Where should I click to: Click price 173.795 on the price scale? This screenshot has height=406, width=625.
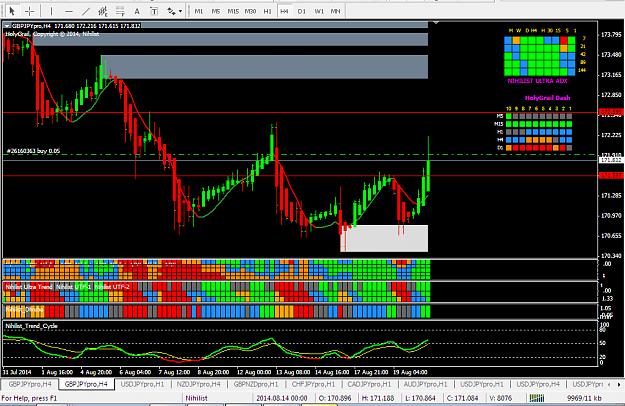click(x=611, y=35)
